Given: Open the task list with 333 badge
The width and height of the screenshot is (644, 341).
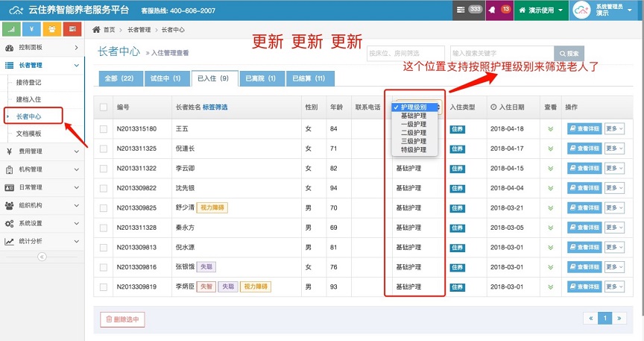Looking at the screenshot, I should [x=469, y=9].
